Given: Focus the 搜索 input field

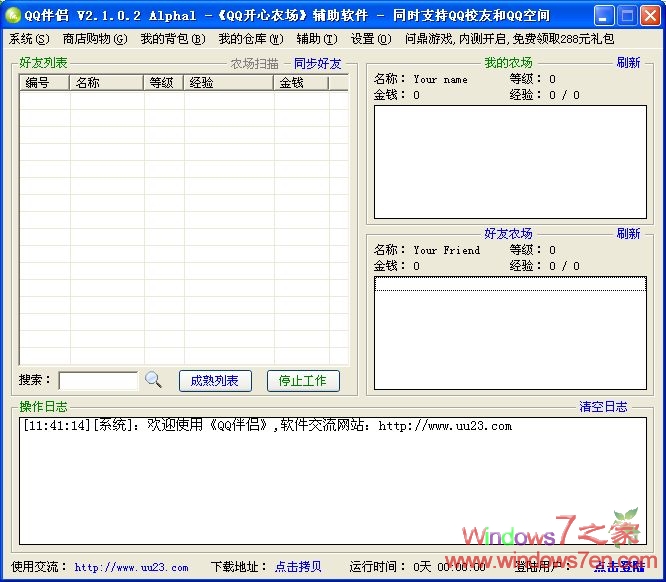Looking at the screenshot, I should (x=98, y=381).
